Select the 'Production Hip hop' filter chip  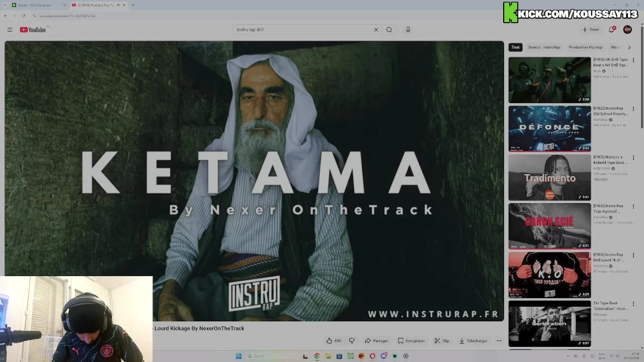(x=586, y=47)
